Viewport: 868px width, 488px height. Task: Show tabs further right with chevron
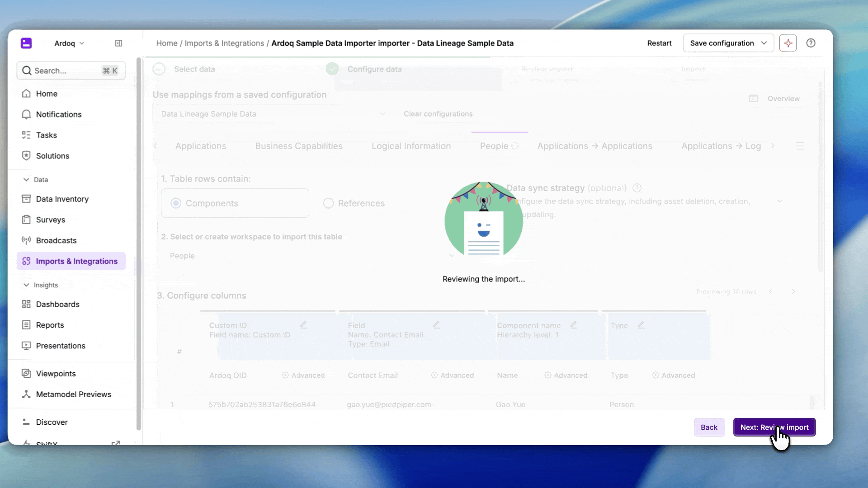773,146
